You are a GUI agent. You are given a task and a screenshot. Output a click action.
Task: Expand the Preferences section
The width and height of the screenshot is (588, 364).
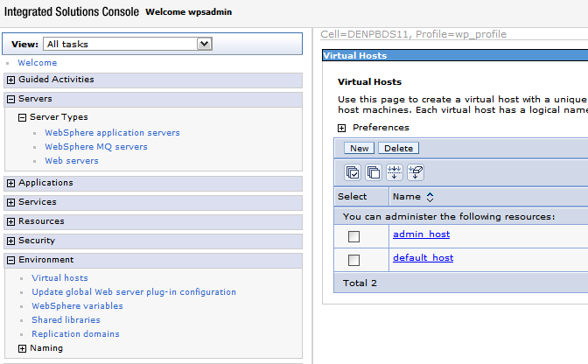click(342, 128)
